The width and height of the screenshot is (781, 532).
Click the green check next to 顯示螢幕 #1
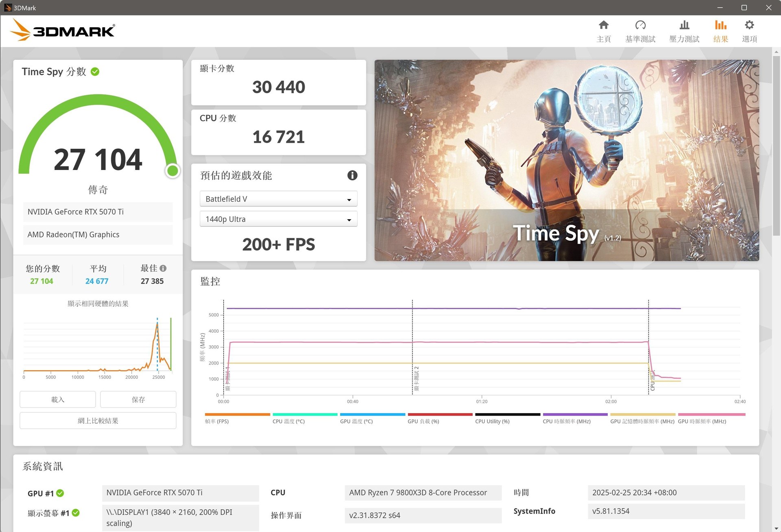(x=76, y=513)
